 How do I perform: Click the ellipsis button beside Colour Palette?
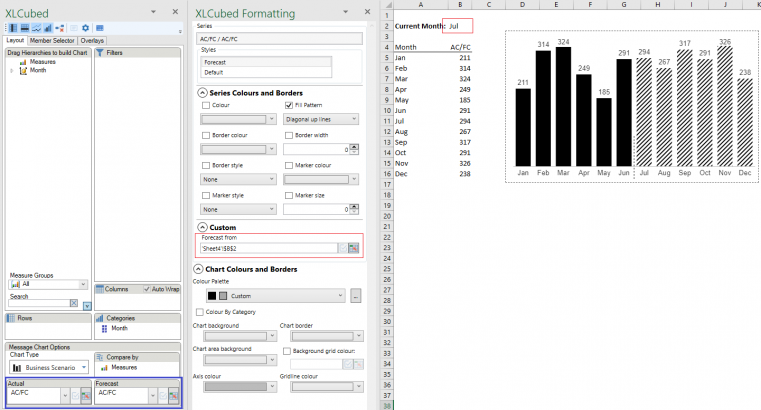(x=356, y=296)
